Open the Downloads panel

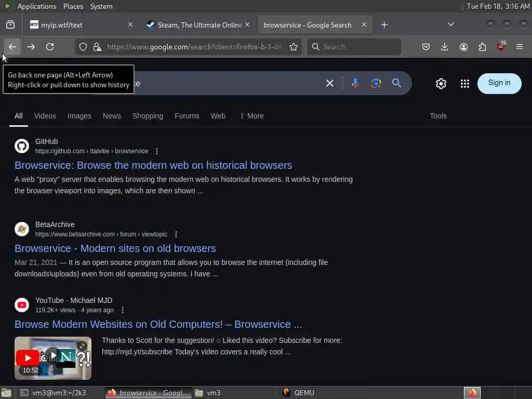445,47
